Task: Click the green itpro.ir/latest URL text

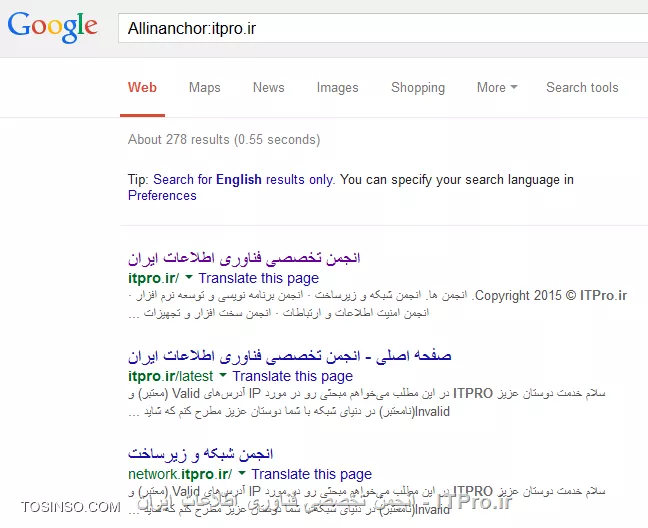Action: [x=171, y=376]
